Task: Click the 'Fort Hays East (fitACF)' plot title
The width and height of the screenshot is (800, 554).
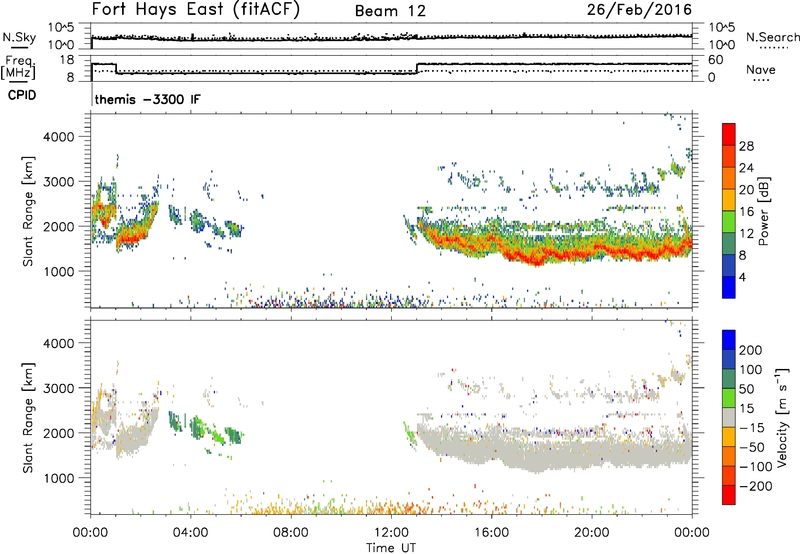Action: point(196,10)
